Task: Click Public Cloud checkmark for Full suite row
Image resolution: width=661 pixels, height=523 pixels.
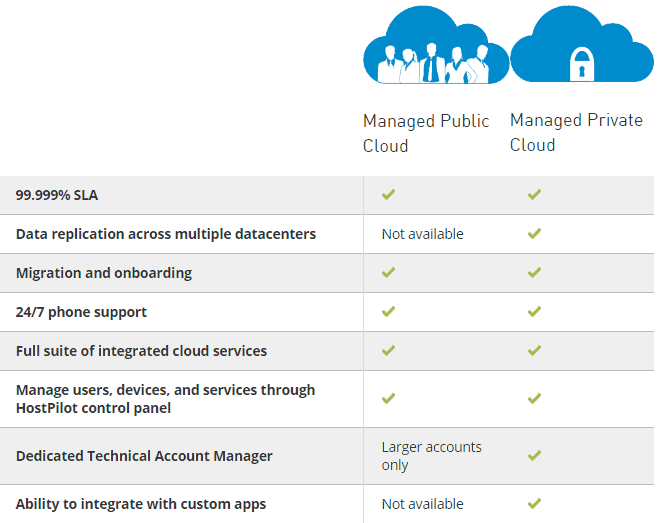Action: pos(389,351)
